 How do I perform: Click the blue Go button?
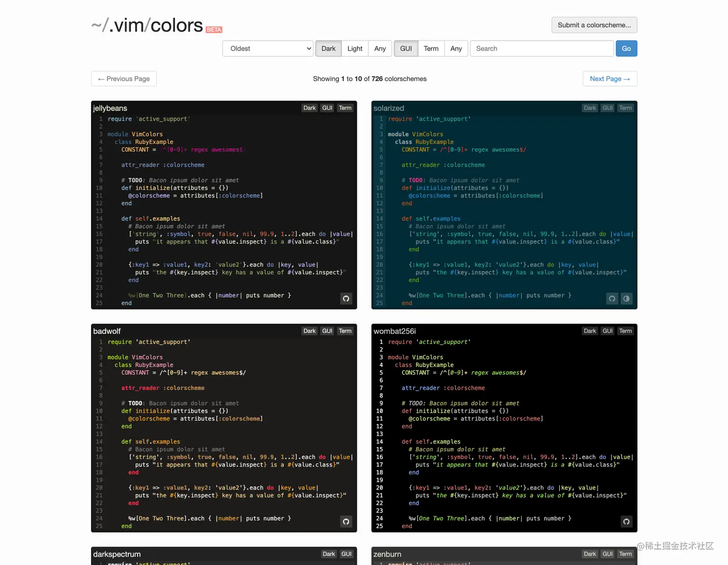click(x=626, y=49)
